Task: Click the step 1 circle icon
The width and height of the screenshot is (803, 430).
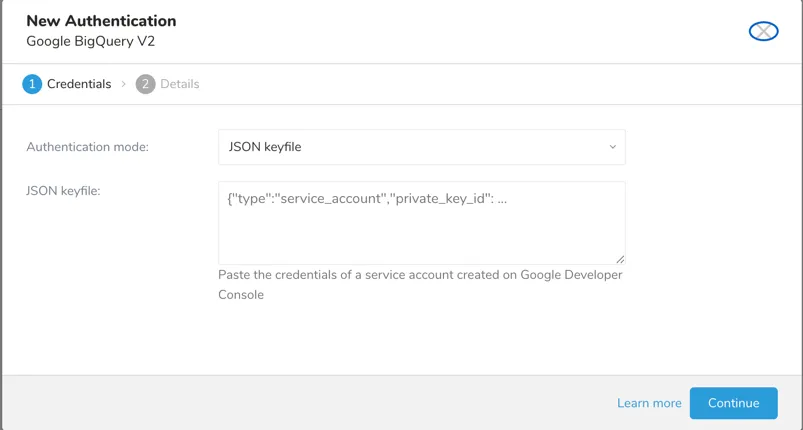Action: point(32,84)
